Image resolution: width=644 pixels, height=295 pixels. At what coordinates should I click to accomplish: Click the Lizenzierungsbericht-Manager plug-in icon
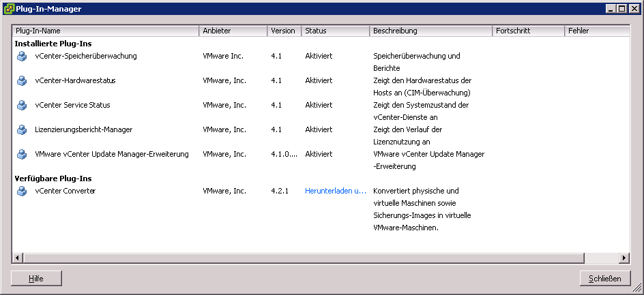coord(22,130)
